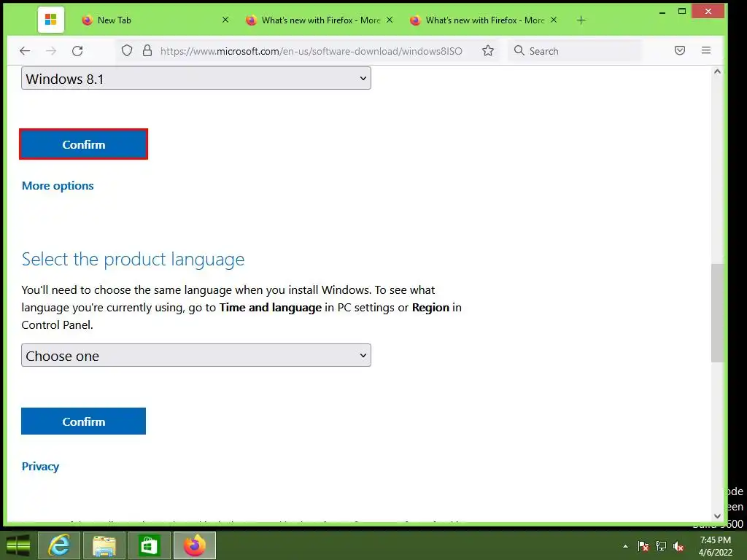Screen dimensions: 747x560
Task: Click the vertical scrollbar thumb
Action: pyautogui.click(x=718, y=313)
